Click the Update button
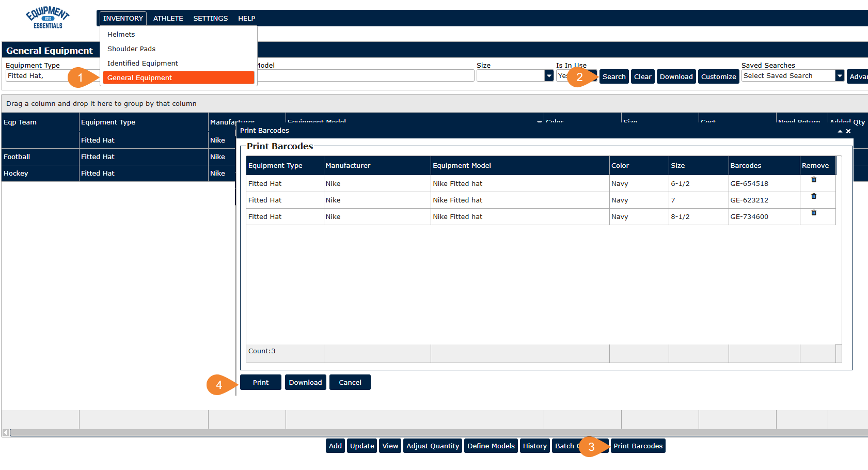Viewport: 868px width, 470px height. click(362, 446)
